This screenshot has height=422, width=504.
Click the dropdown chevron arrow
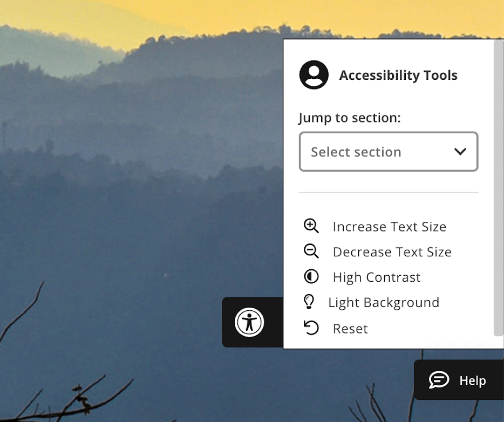pyautogui.click(x=460, y=152)
